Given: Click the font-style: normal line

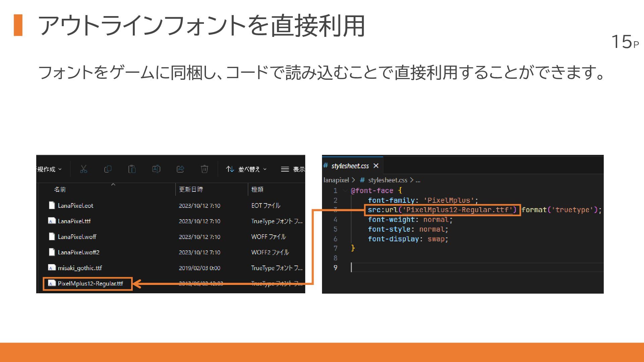Looking at the screenshot, I should pos(408,229).
